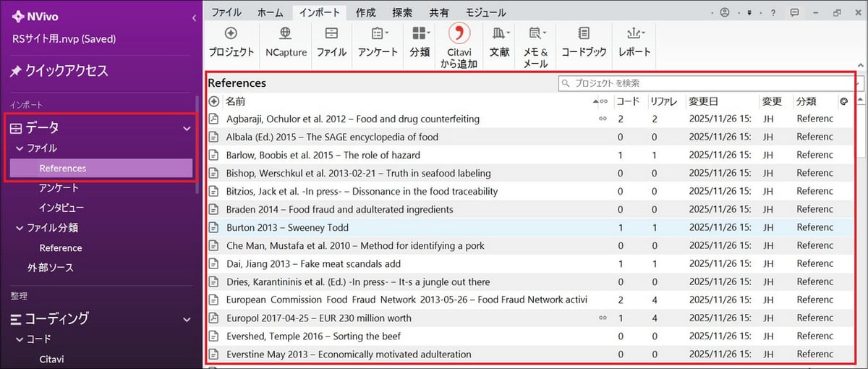Open アンケート folder in navigation

59,188
